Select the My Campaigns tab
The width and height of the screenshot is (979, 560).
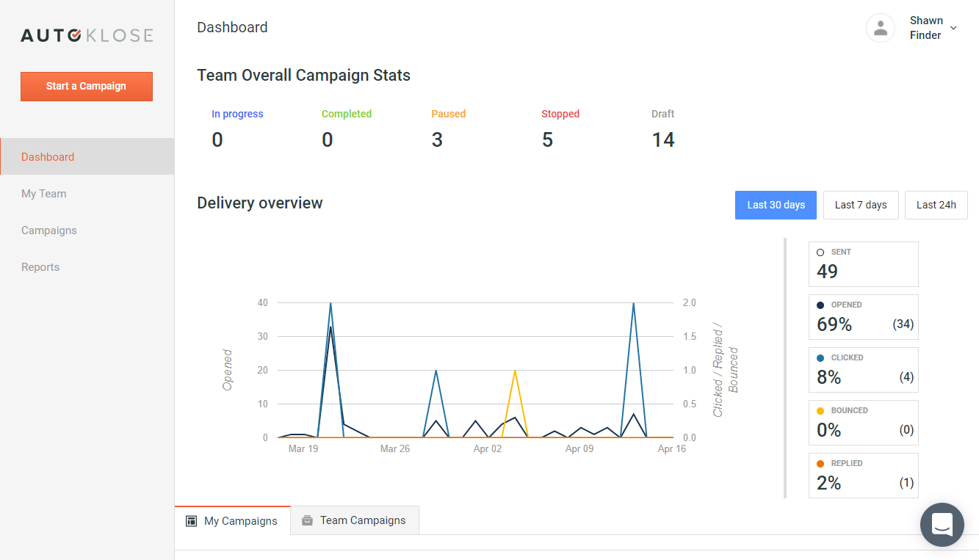pyautogui.click(x=240, y=521)
